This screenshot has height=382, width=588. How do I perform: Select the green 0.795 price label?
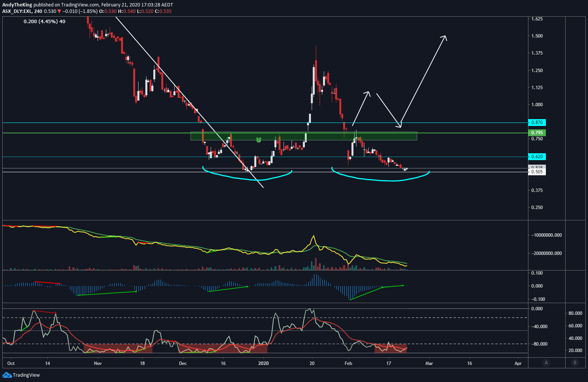pyautogui.click(x=537, y=133)
